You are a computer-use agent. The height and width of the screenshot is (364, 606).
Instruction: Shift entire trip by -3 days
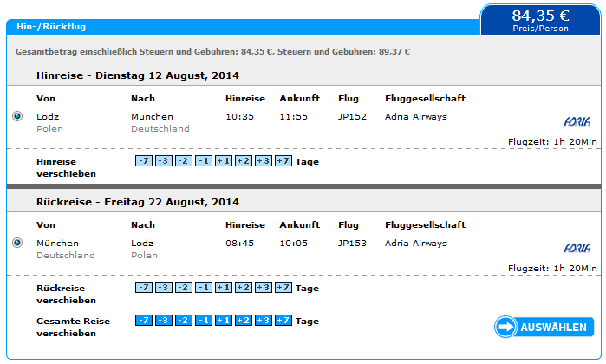coord(164,321)
